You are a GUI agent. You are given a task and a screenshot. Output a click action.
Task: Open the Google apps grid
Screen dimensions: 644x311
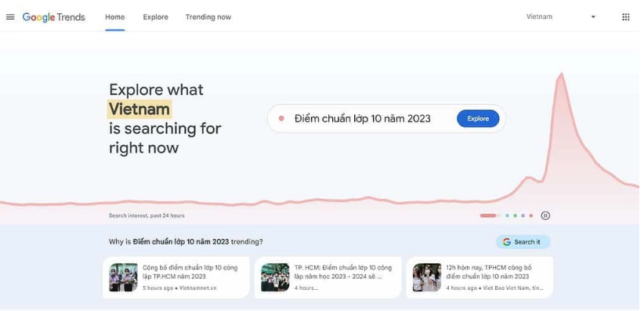[x=625, y=17]
